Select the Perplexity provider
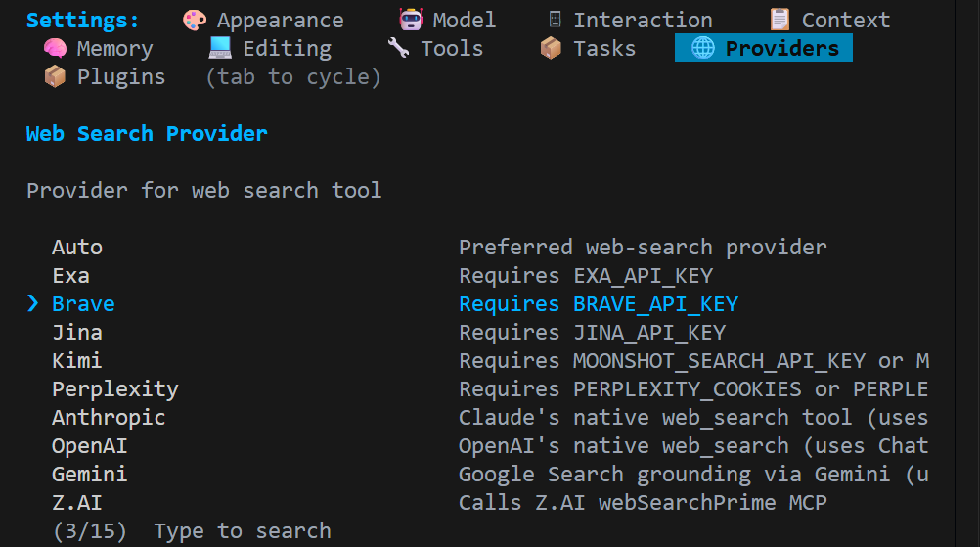 (115, 389)
